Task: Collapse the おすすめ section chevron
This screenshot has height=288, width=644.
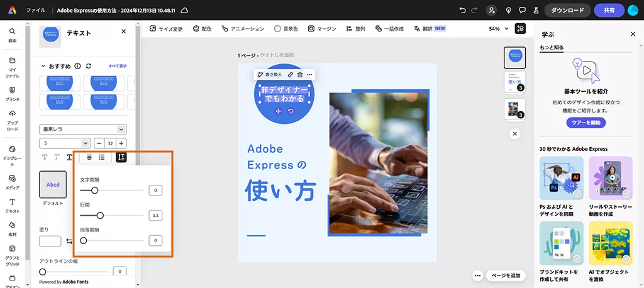Action: click(x=43, y=66)
